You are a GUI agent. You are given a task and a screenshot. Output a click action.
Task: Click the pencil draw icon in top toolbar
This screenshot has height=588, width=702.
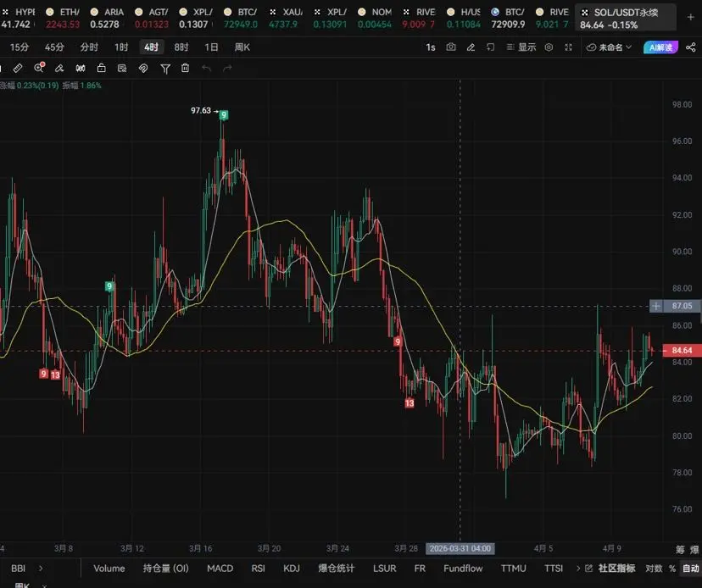pyautogui.click(x=471, y=47)
